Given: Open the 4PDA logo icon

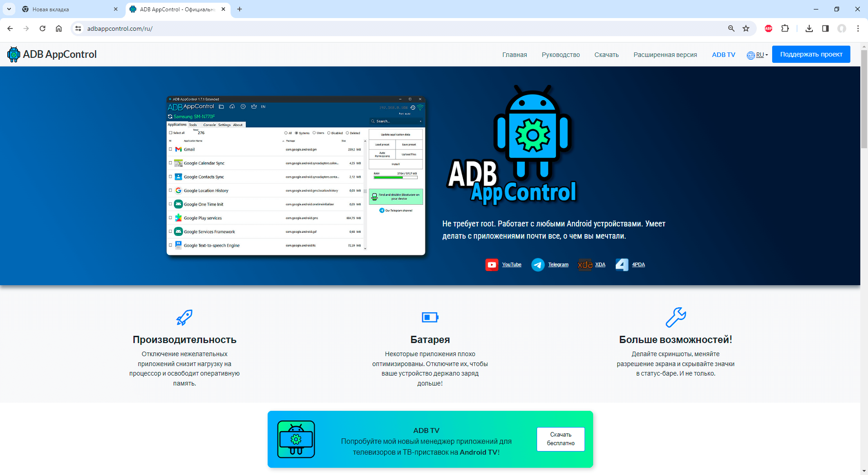Looking at the screenshot, I should pos(622,265).
